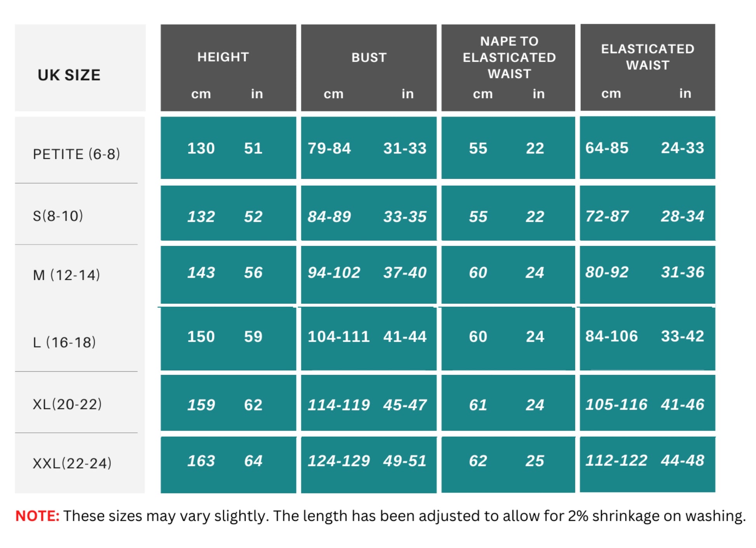Click the 163 height value
The image size is (756, 548).
point(201,461)
